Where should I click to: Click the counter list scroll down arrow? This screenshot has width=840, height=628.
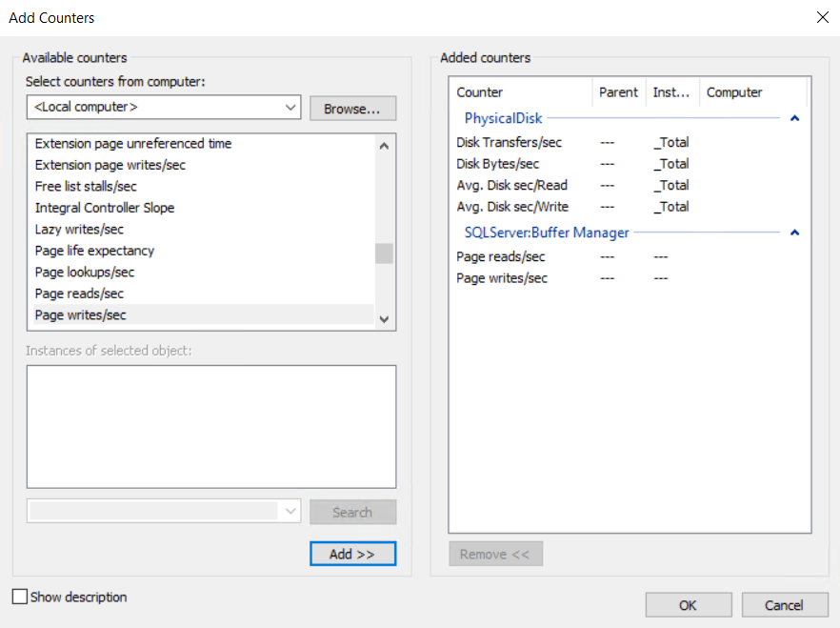pos(384,319)
